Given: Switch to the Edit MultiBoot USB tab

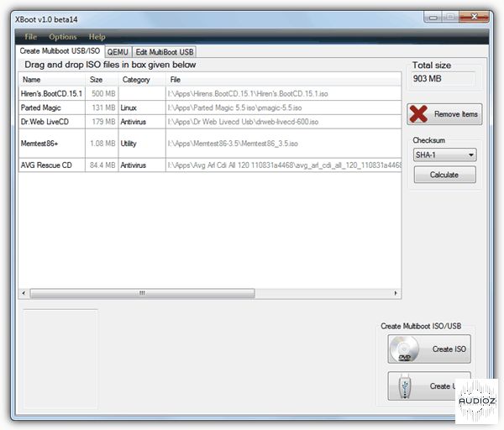Looking at the screenshot, I should tap(165, 52).
